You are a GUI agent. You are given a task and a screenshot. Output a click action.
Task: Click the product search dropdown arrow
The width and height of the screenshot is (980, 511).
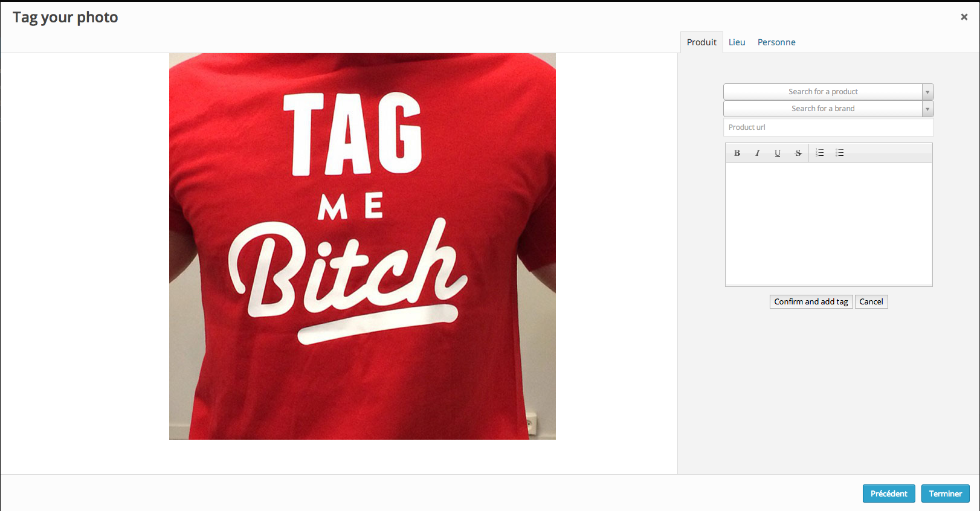pos(927,92)
